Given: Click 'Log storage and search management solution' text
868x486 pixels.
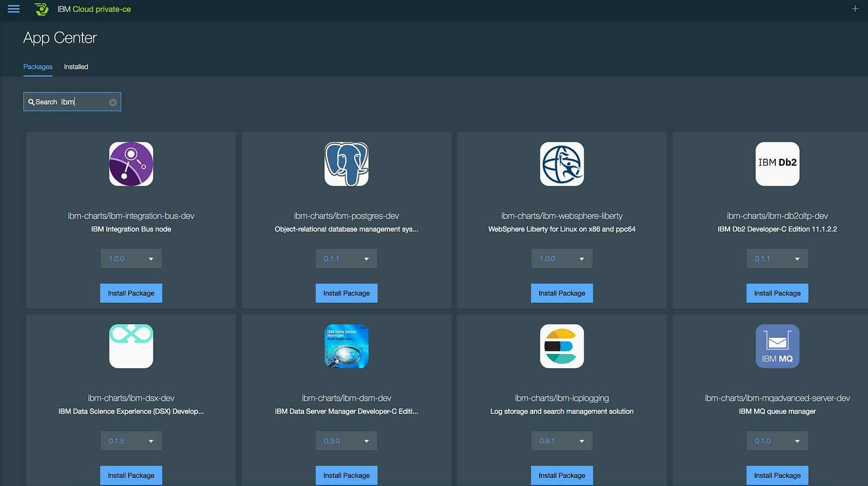Looking at the screenshot, I should click(562, 412).
